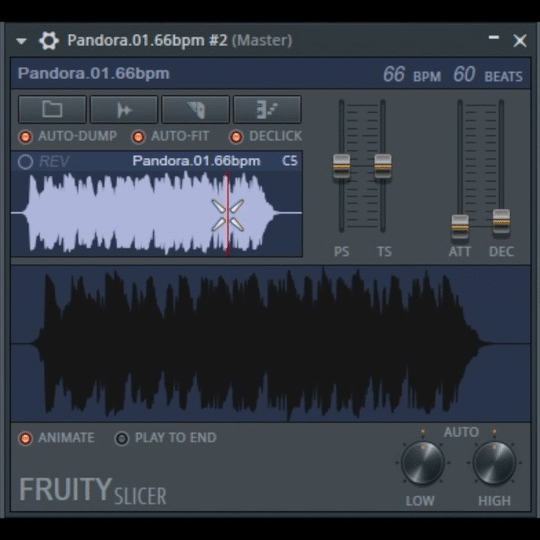Image resolution: width=540 pixels, height=540 pixels.
Task: Enable REV reverse toggle
Action: click(25, 162)
